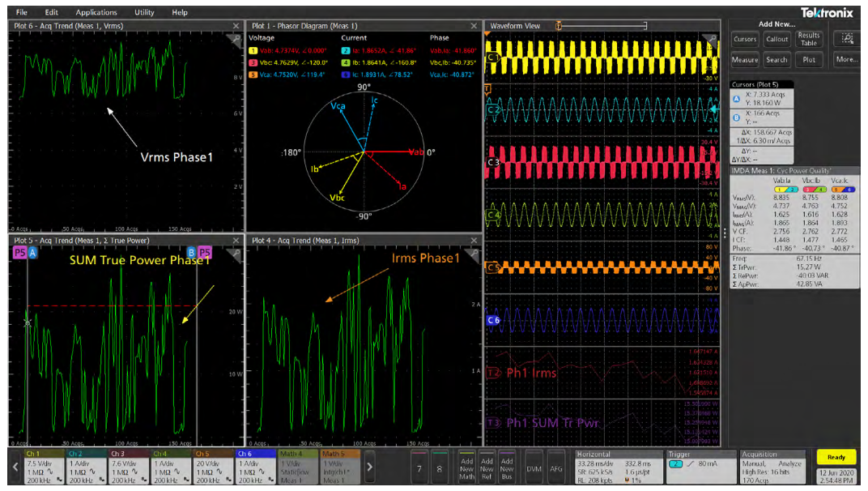
Task: Open the Applications menu
Action: click(x=96, y=12)
